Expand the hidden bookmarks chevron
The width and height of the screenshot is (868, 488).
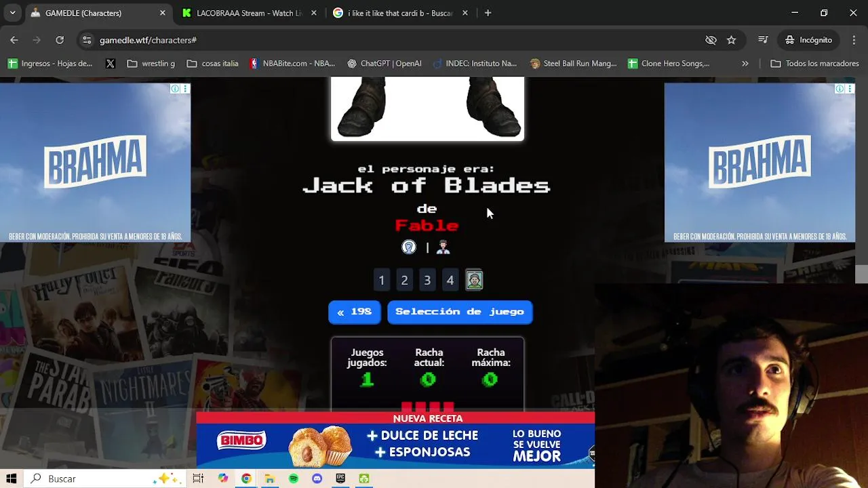(745, 64)
